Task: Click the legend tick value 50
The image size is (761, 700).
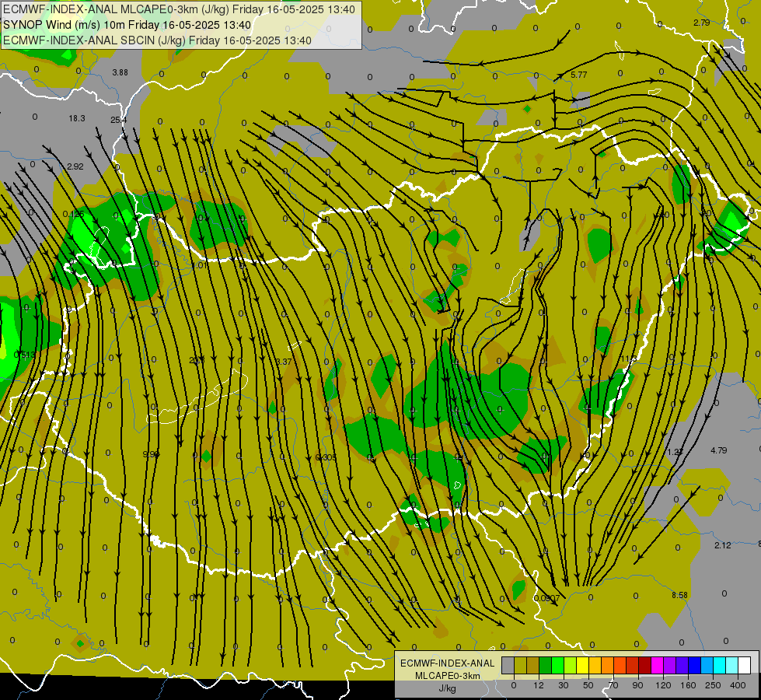Action: pyautogui.click(x=588, y=685)
